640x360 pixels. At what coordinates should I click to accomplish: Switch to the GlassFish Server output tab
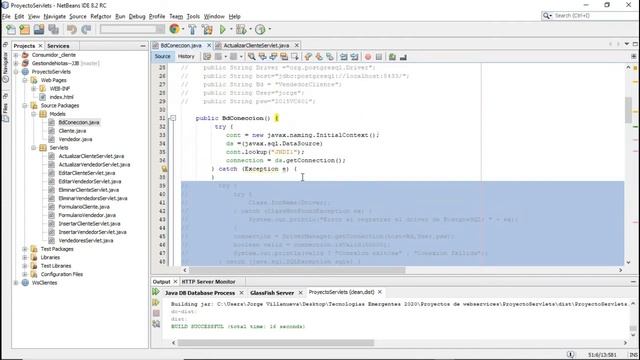[x=272, y=293]
